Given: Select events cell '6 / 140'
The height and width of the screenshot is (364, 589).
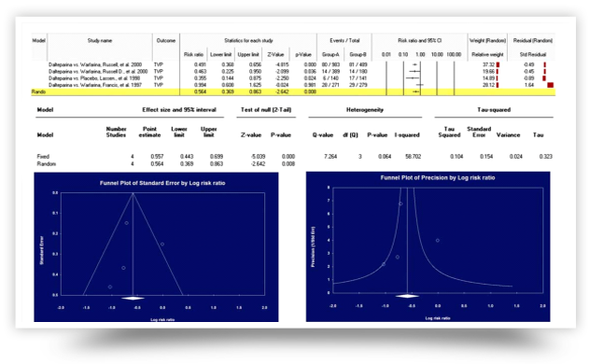Looking at the screenshot, I should (x=330, y=78).
